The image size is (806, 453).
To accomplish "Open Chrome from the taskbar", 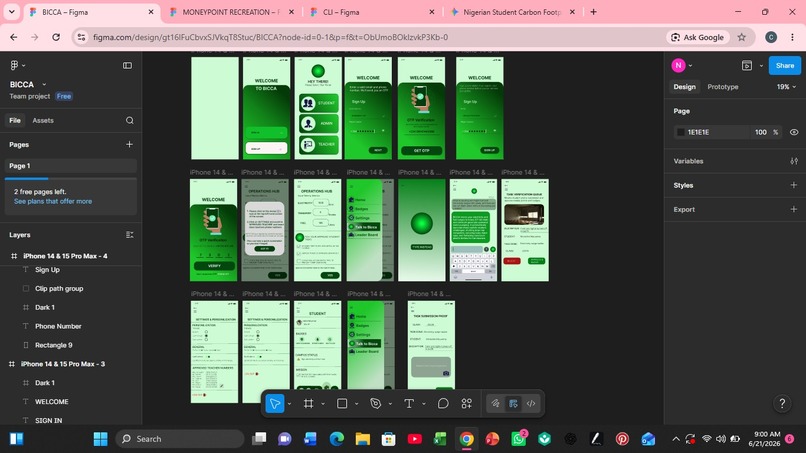I will [x=467, y=439].
